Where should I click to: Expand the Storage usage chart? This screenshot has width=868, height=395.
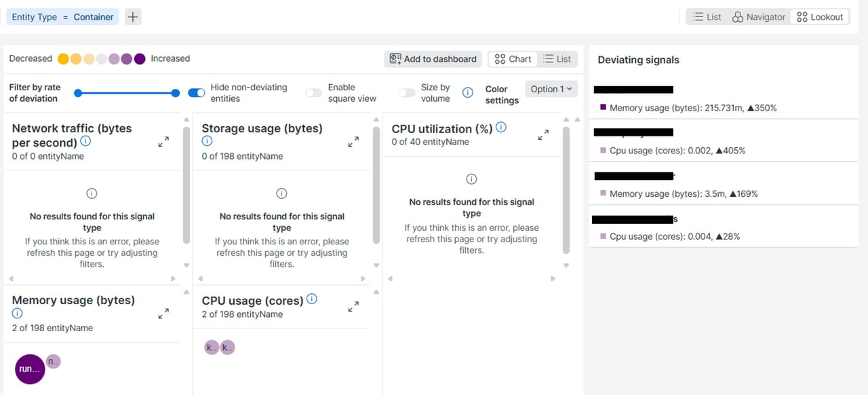pyautogui.click(x=353, y=142)
